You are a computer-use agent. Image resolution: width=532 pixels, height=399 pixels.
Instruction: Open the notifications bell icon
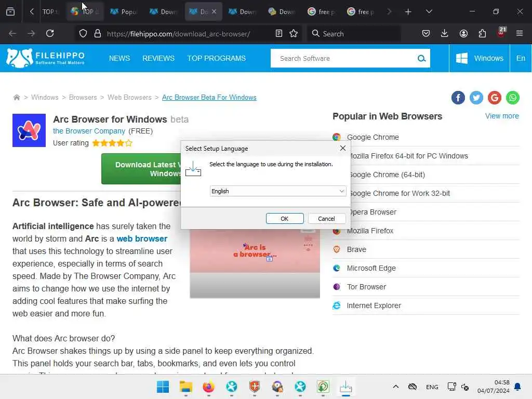(518, 387)
